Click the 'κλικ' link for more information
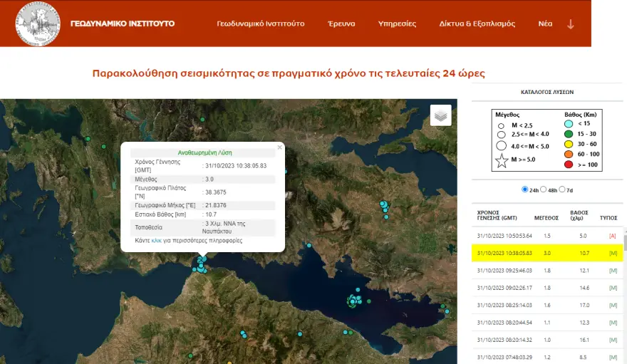This screenshot has width=627, height=364. 157,241
